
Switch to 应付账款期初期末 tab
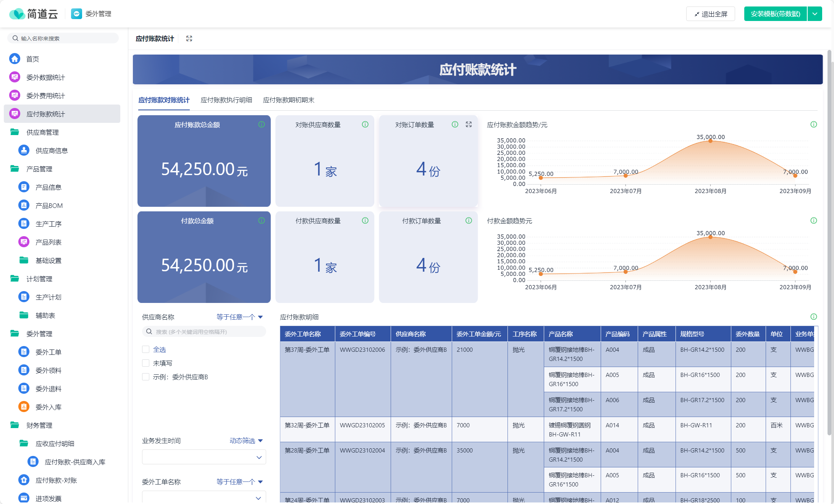click(x=288, y=100)
